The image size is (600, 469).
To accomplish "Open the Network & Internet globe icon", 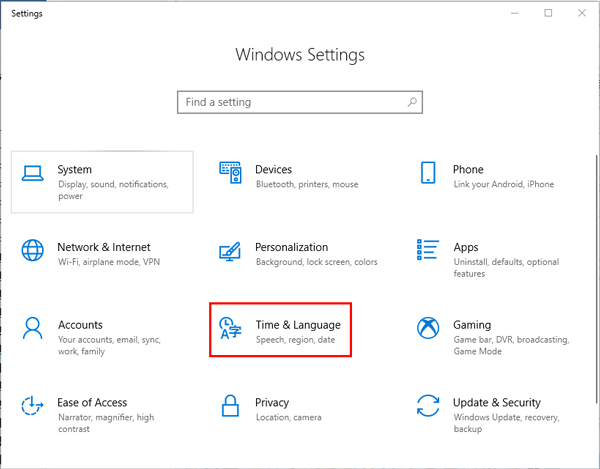I will (33, 250).
